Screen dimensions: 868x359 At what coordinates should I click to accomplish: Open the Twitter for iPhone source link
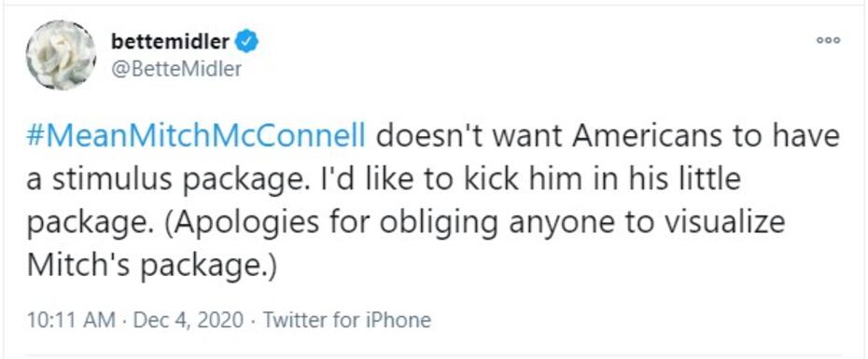346,320
